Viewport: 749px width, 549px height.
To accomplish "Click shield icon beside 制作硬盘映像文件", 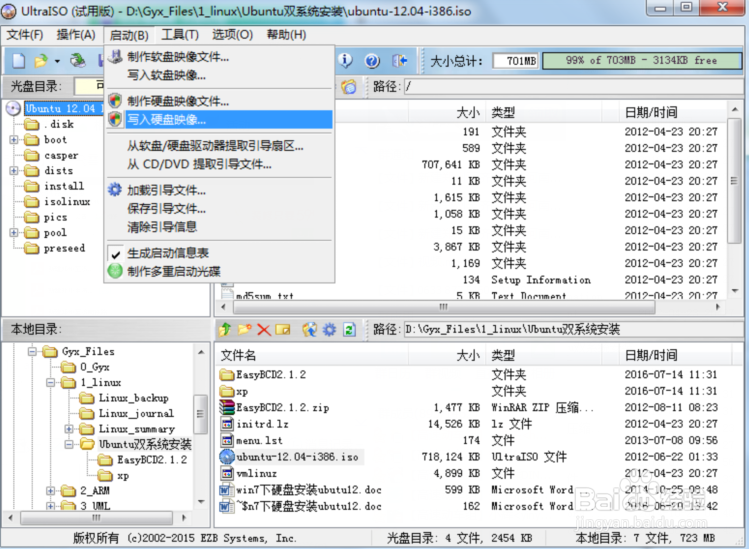I will 115,100.
